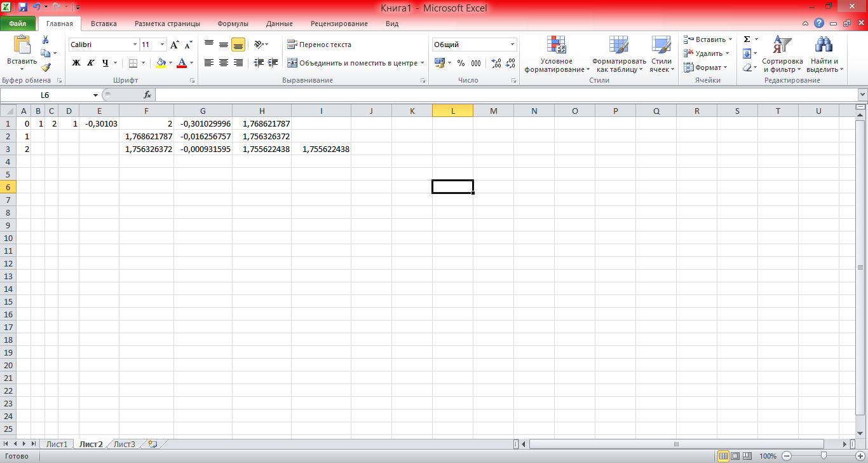Toggle bottom vertical alignment
The width and height of the screenshot is (868, 463).
coord(238,45)
